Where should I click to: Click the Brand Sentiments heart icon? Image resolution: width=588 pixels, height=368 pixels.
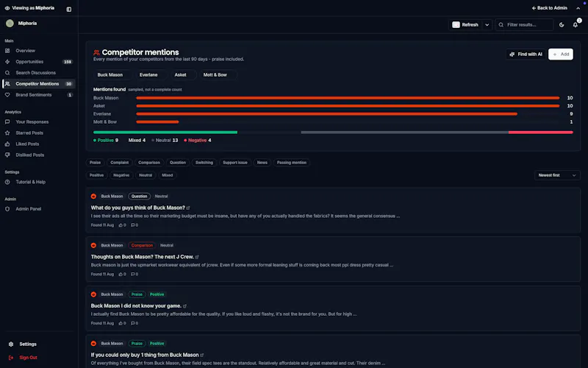[7, 95]
